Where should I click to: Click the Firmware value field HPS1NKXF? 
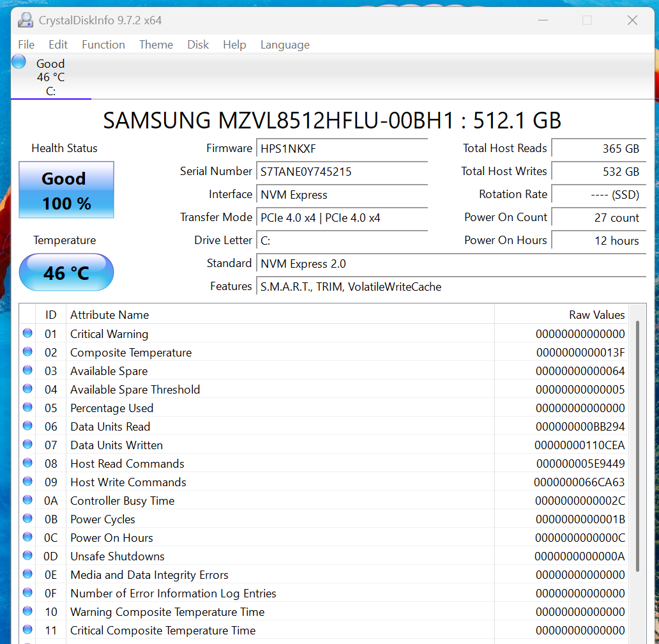point(342,149)
